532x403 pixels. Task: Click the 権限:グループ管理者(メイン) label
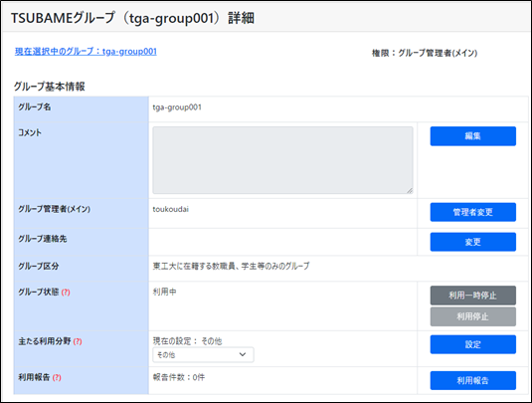[425, 53]
